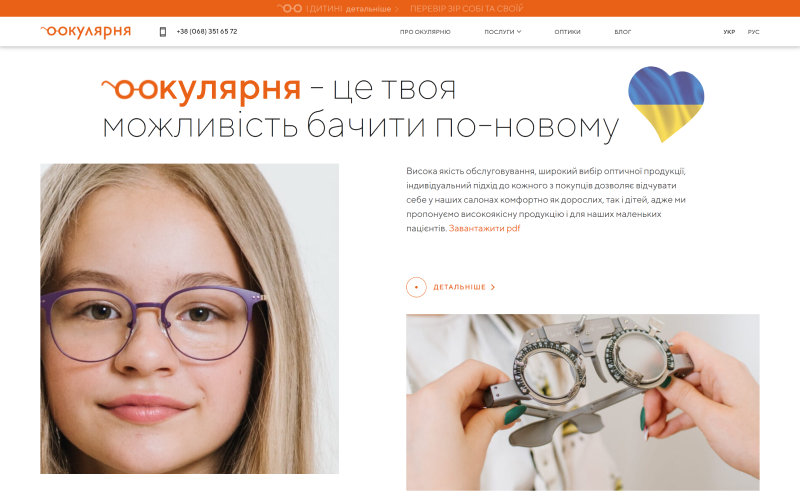The image size is (800, 500).
Task: Click the arrow after the banner's детальніше text
Action: (x=397, y=9)
